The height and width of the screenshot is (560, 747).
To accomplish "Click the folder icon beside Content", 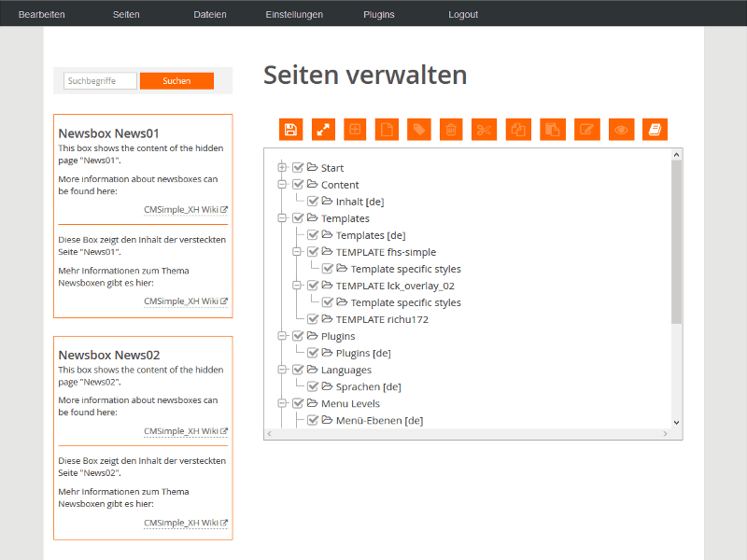I will coord(312,184).
